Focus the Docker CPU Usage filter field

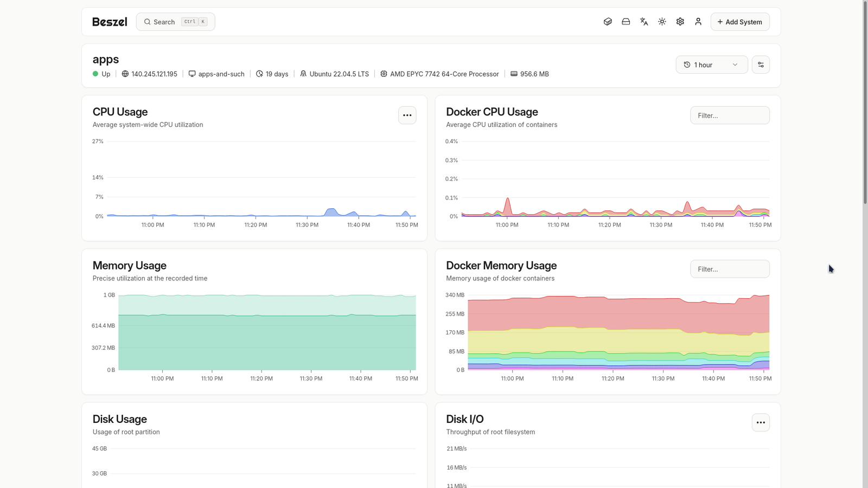click(730, 115)
